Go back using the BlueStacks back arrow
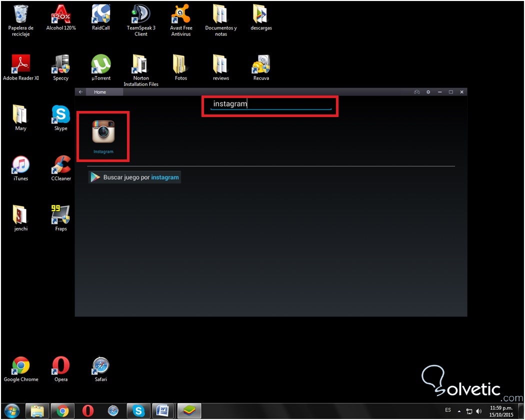Image resolution: width=525 pixels, height=420 pixels. [x=80, y=92]
